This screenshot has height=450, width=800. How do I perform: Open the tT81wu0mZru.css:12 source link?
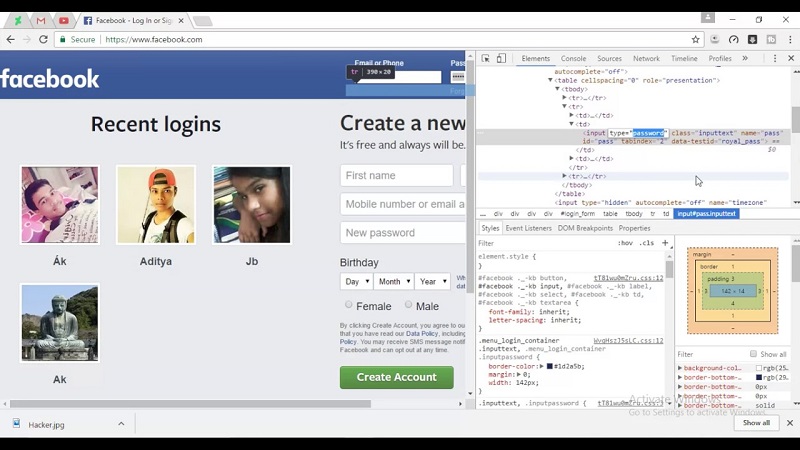pyautogui.click(x=628, y=278)
